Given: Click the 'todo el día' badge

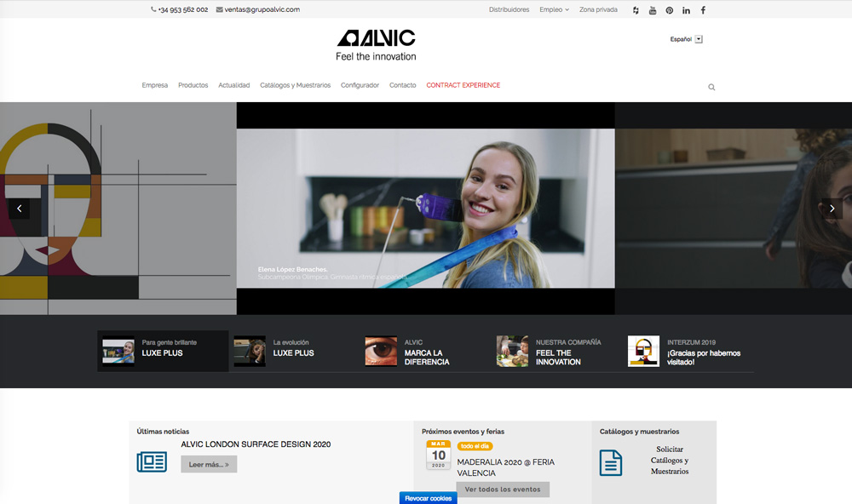Looking at the screenshot, I should coord(475,446).
